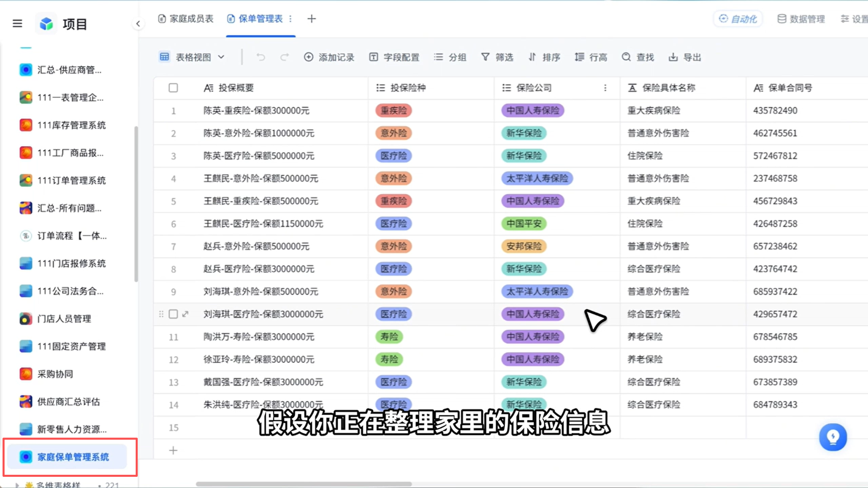
Task: Open 111库存管理系统 in the sidebar
Action: (63, 125)
